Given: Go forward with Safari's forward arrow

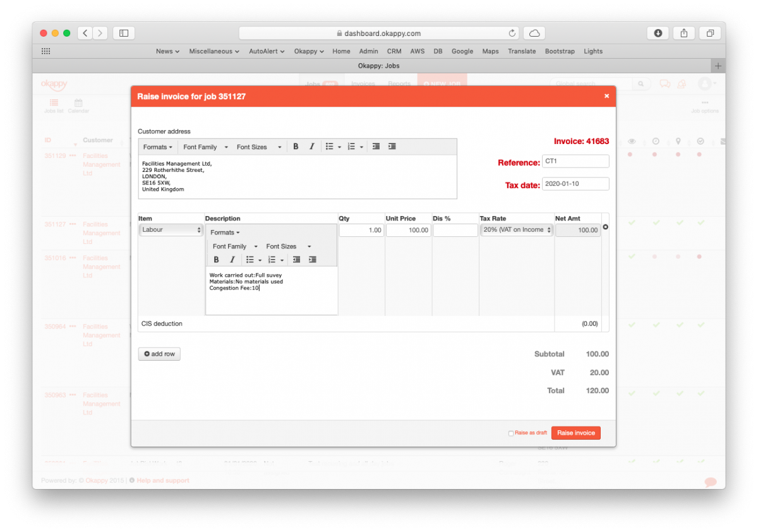Looking at the screenshot, I should [100, 33].
